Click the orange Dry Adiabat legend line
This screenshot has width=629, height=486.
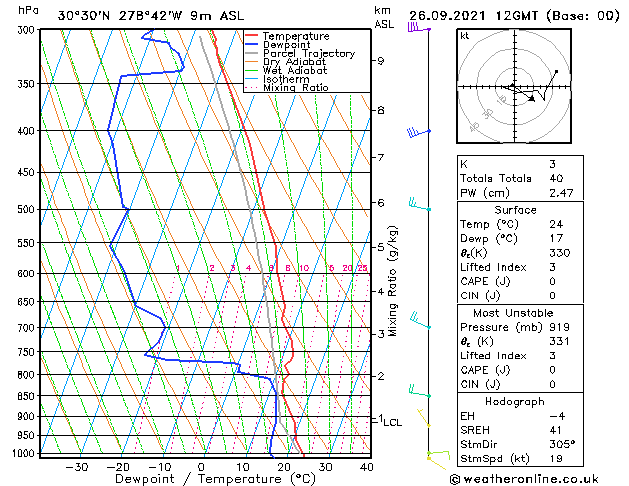click(x=251, y=62)
